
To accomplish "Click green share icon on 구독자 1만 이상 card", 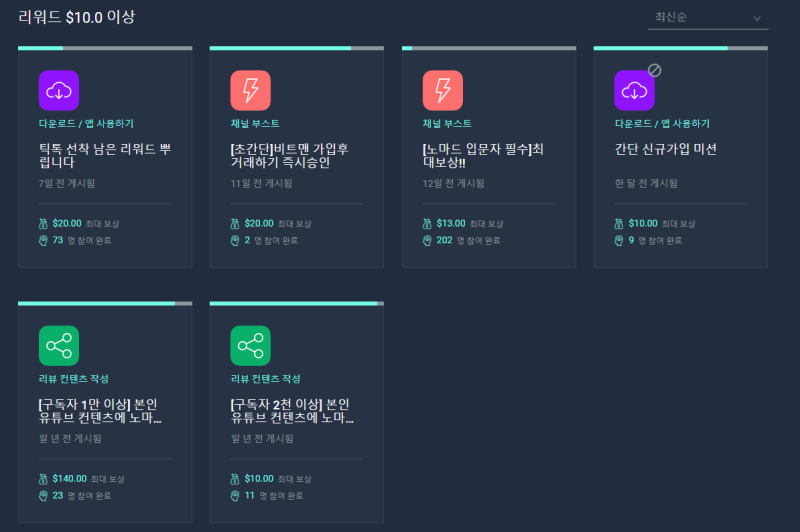I will coord(59,346).
